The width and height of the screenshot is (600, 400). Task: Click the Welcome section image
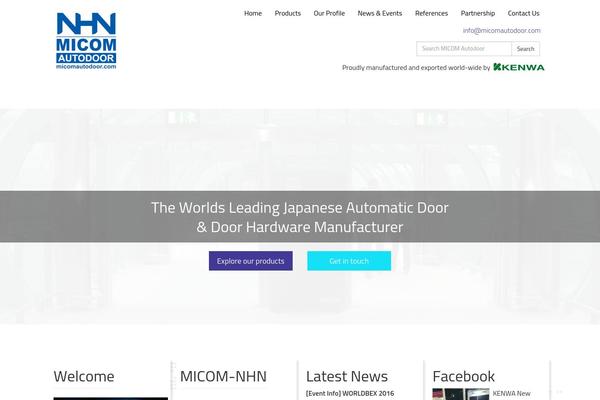point(110,397)
